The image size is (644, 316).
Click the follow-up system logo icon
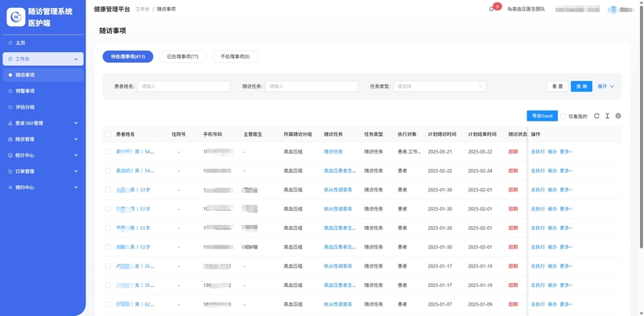pos(16,17)
